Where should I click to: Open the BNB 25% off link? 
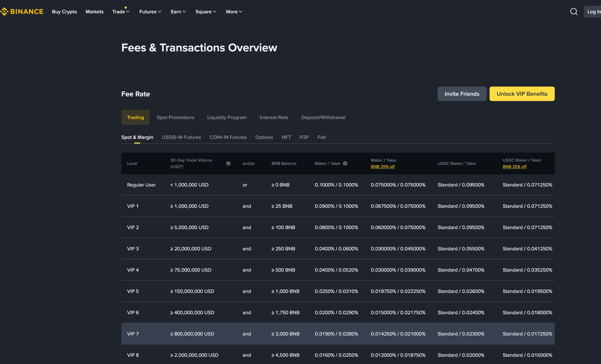[x=383, y=167]
